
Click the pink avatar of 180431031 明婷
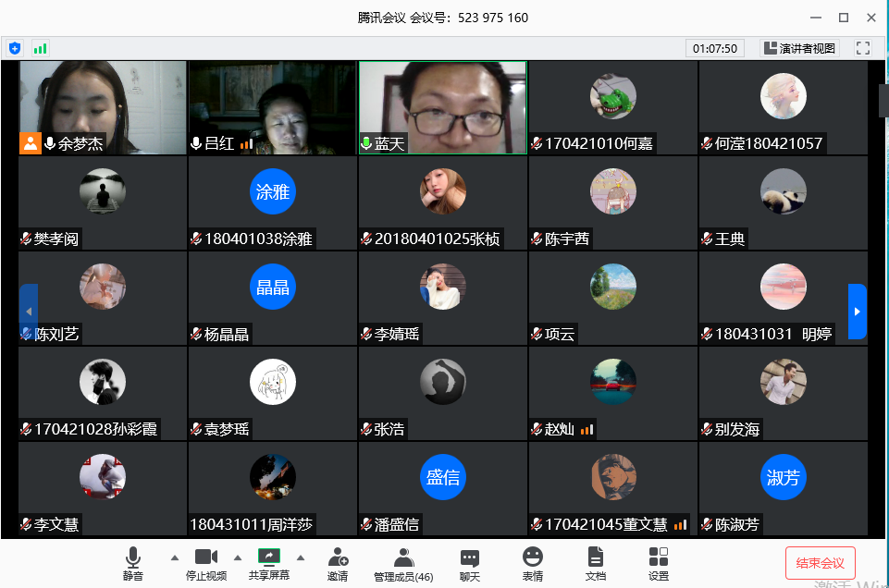tap(783, 287)
